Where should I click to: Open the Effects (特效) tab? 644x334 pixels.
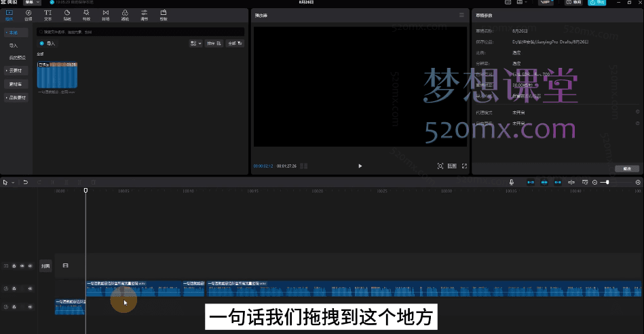click(x=86, y=15)
